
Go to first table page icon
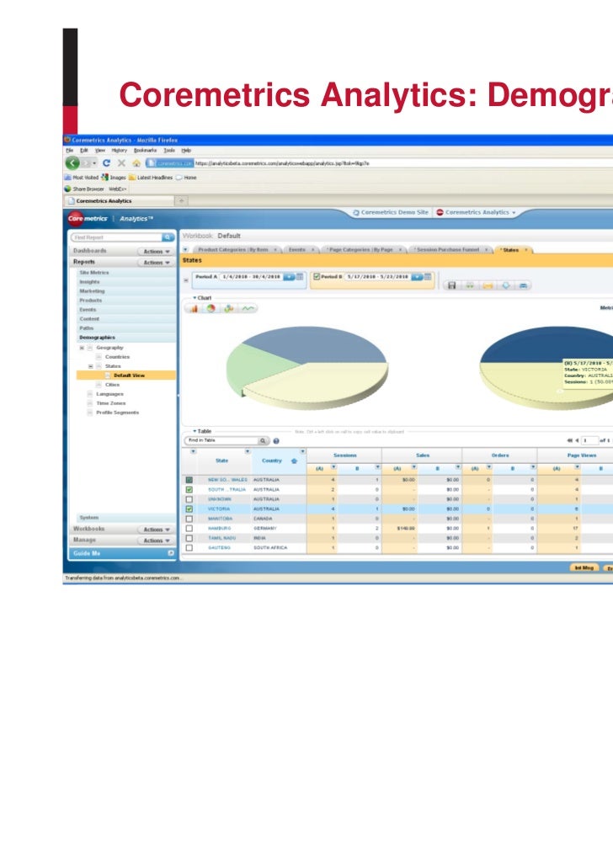click(569, 440)
